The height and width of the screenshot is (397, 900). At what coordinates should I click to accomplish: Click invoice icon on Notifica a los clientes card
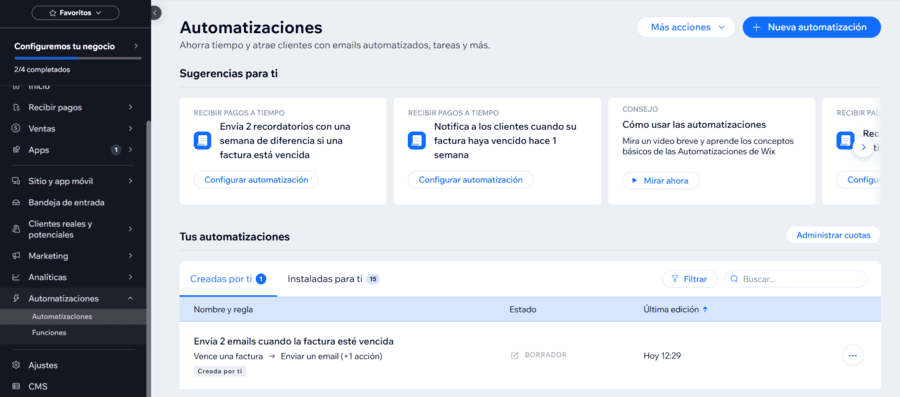click(x=417, y=141)
